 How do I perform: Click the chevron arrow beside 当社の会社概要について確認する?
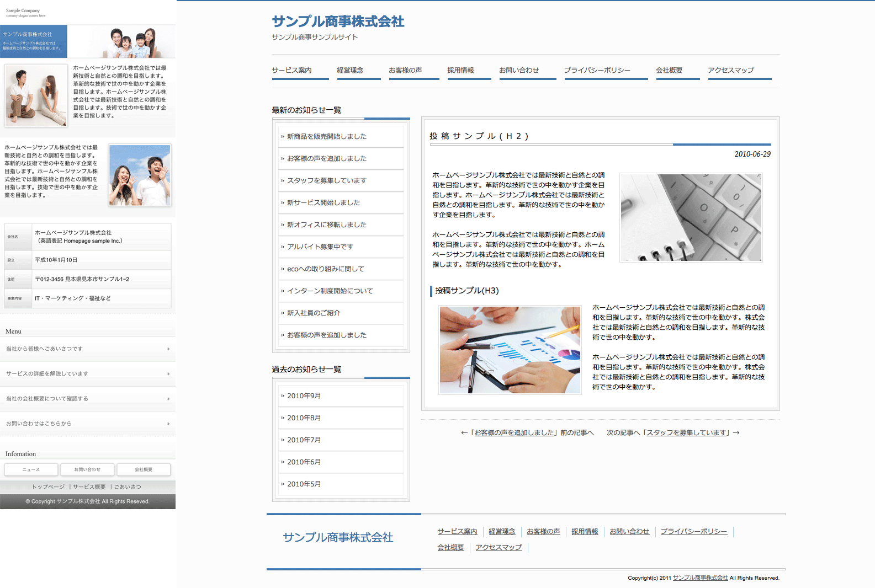click(168, 399)
